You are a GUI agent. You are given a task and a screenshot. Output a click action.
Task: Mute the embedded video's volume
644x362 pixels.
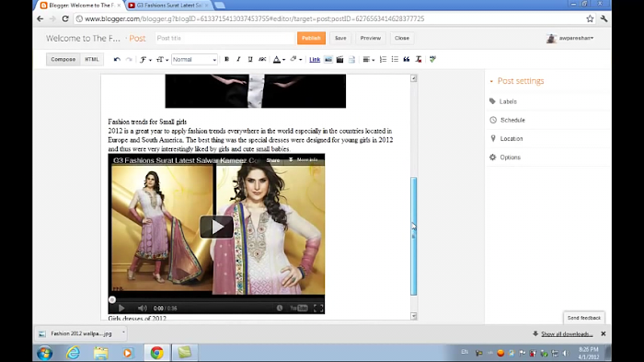pyautogui.click(x=142, y=308)
